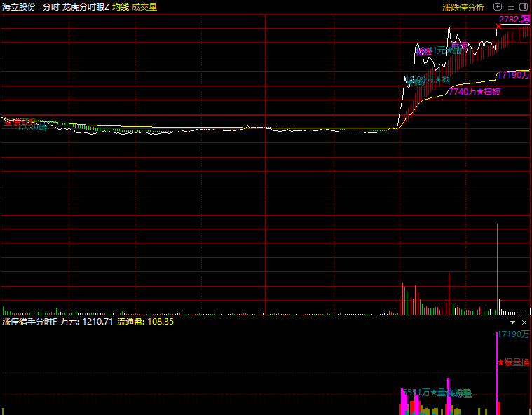Toggle the 均线 average line legend
Viewport: 532px width, 415px height.
tap(121, 7)
